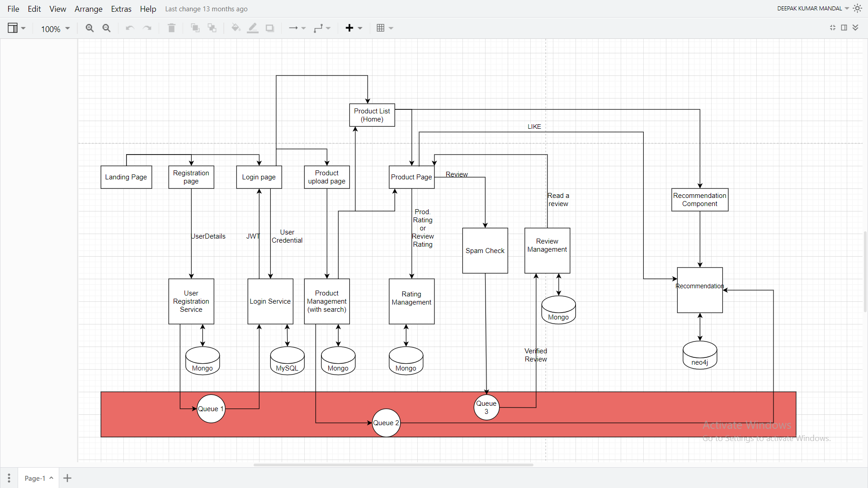Open the Extras menu
The width and height of the screenshot is (868, 488).
(x=121, y=9)
